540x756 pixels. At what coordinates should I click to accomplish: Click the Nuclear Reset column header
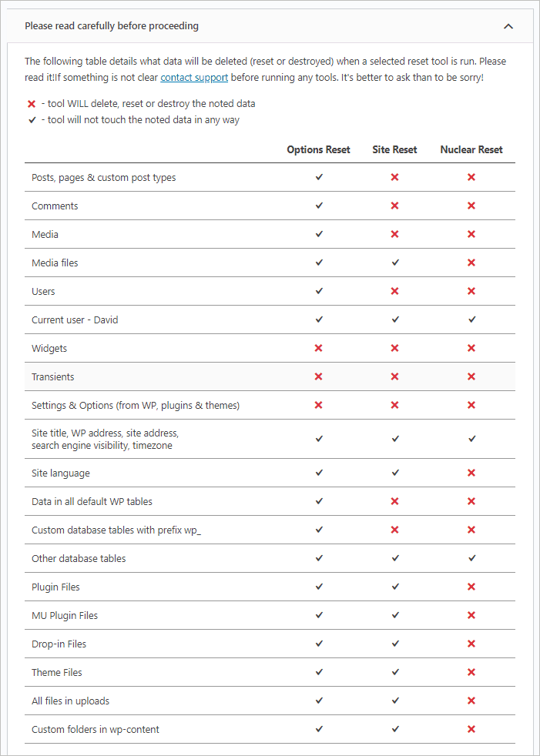(471, 149)
